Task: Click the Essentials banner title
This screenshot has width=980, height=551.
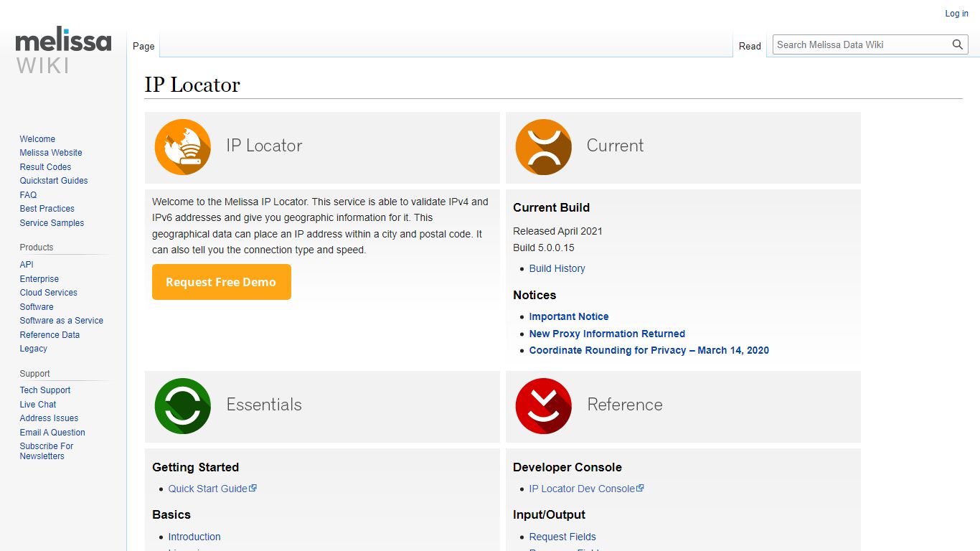Action: [264, 405]
